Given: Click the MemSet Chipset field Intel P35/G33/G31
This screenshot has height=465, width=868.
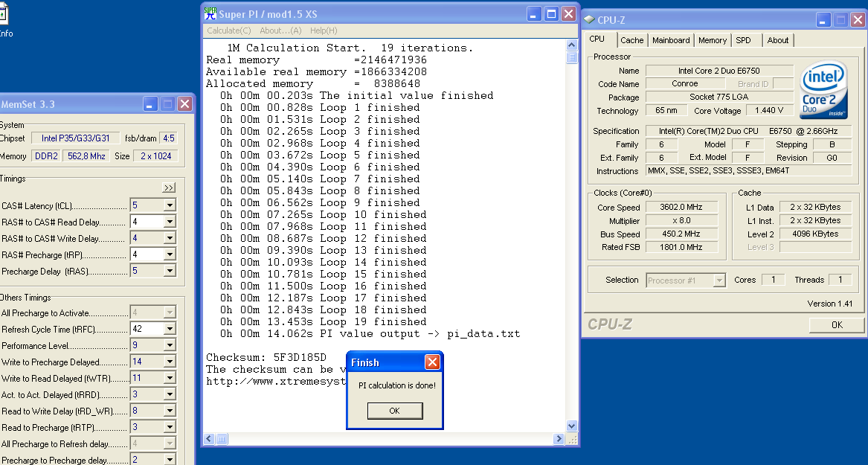Looking at the screenshot, I should pos(75,138).
